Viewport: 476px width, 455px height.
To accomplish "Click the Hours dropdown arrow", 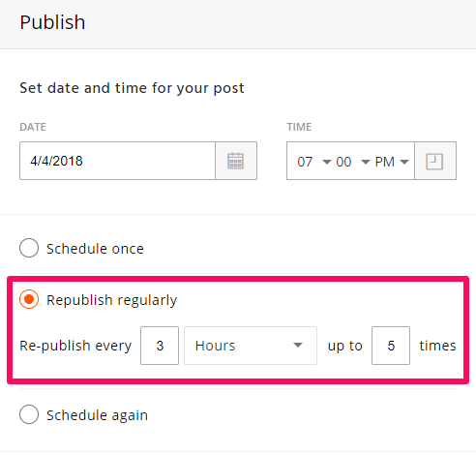I will [x=298, y=345].
